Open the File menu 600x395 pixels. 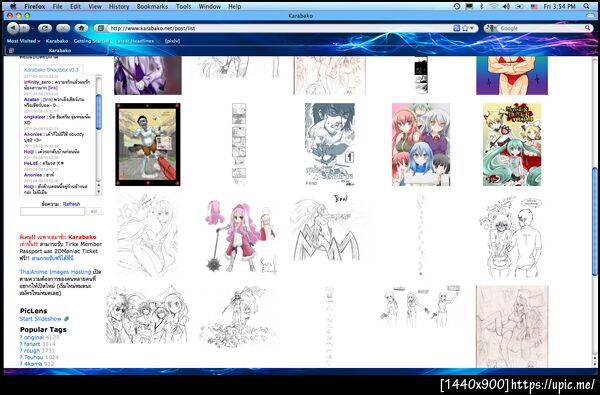point(58,7)
